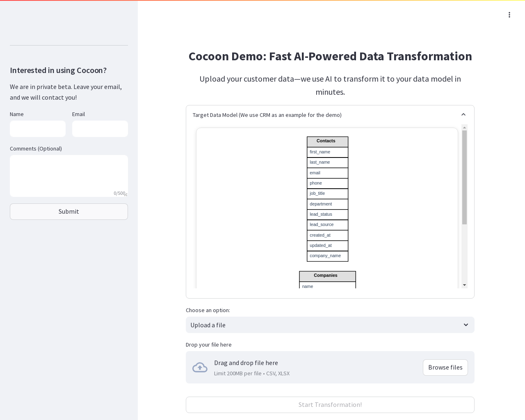Focus the Name input field
The height and width of the screenshot is (420, 525).
tap(38, 129)
